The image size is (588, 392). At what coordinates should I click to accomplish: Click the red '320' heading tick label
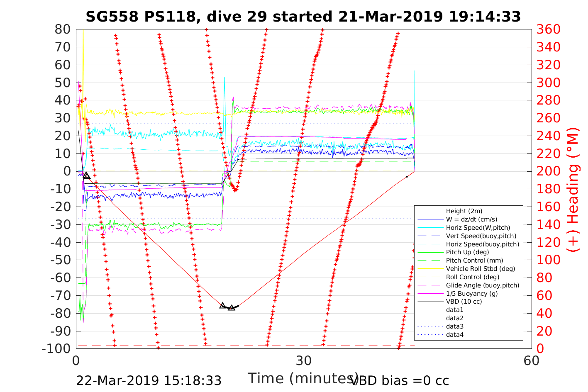point(549,65)
